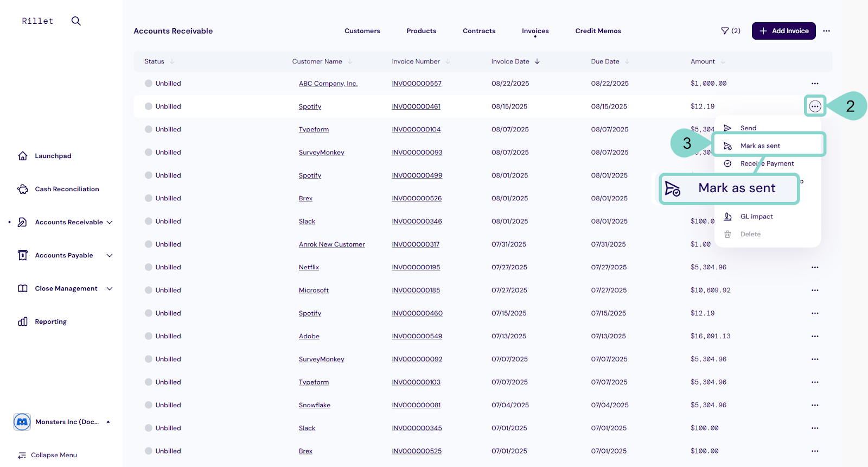Toggle sort on Amount column
The height and width of the screenshot is (467, 868).
click(x=723, y=61)
